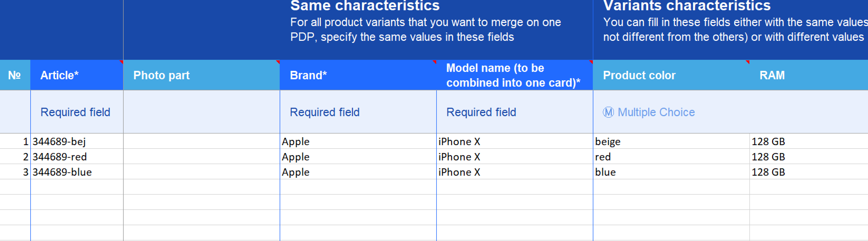Click cell containing 344689-red
Viewport: 868px width, 241px height.
coord(77,156)
